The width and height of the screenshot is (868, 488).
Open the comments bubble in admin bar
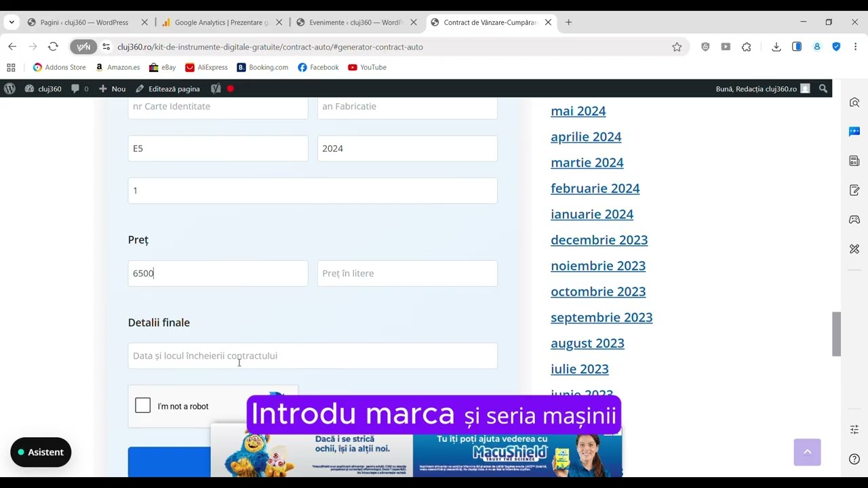[x=79, y=89]
